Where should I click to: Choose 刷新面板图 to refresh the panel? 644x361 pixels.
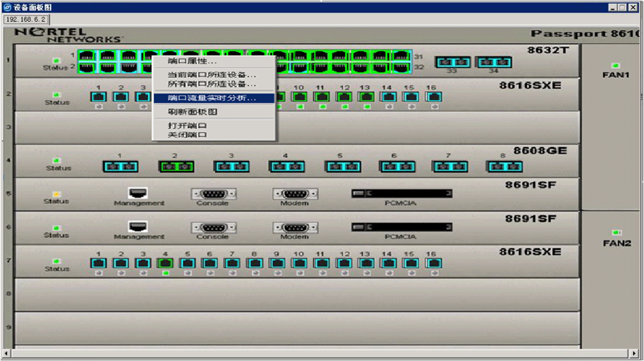tap(192, 112)
